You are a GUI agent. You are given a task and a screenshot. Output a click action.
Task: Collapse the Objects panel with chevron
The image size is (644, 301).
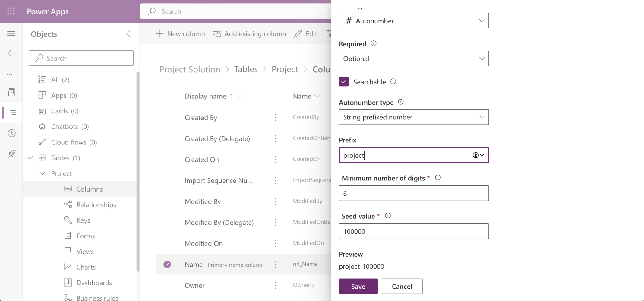[129, 34]
